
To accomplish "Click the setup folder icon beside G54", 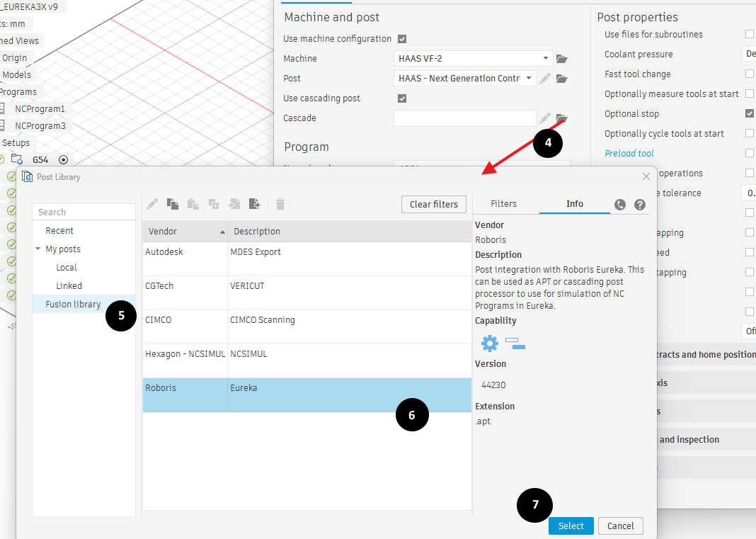I will click(x=17, y=159).
